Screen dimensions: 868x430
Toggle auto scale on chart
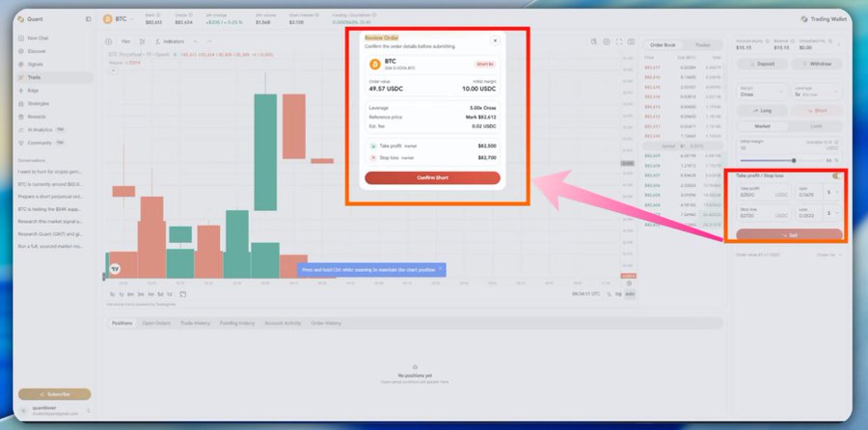pyautogui.click(x=630, y=294)
